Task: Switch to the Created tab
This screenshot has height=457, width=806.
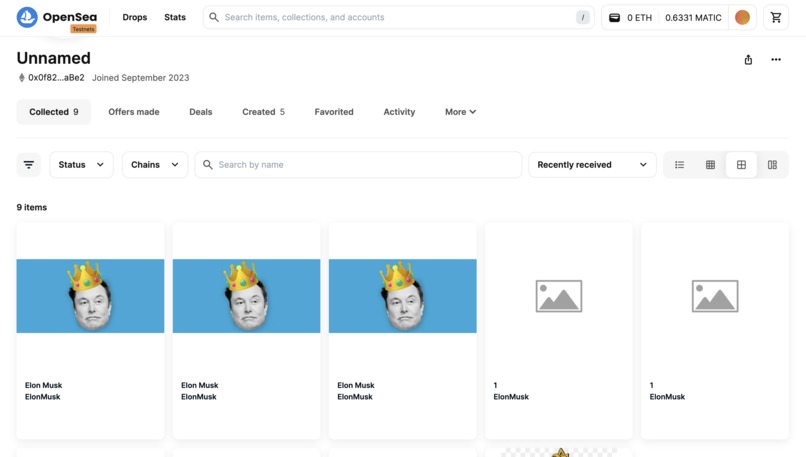Action: 263,112
